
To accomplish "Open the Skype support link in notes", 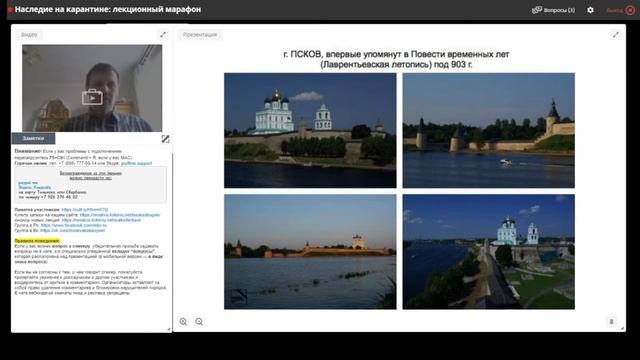I will click(136, 163).
